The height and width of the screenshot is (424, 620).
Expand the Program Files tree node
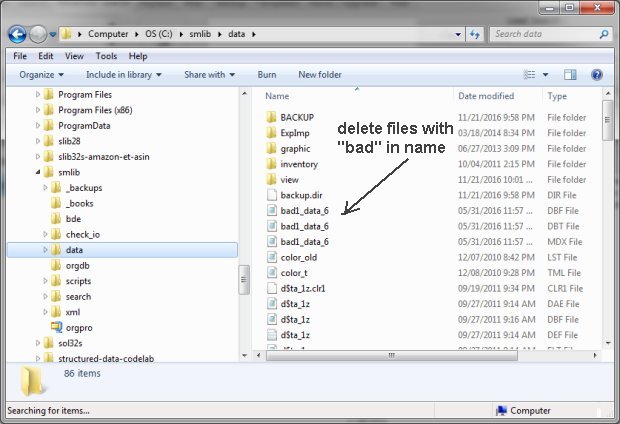[38, 95]
